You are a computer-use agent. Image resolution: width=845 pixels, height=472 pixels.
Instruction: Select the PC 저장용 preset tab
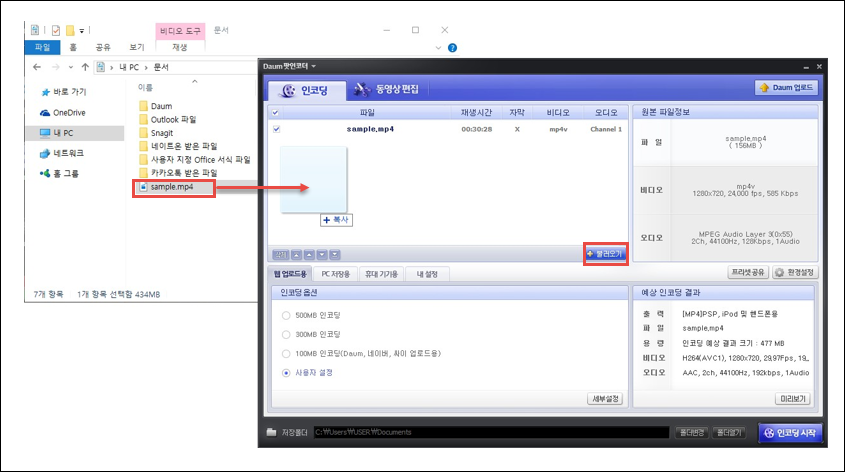335,274
